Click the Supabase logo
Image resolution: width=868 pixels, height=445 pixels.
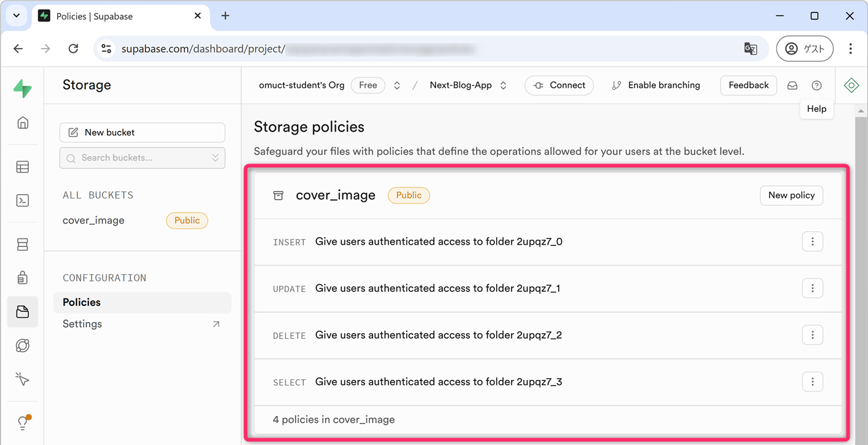click(x=23, y=89)
